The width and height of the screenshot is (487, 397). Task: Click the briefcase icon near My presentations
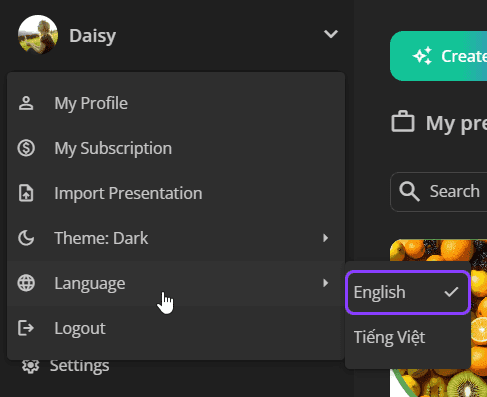point(403,122)
